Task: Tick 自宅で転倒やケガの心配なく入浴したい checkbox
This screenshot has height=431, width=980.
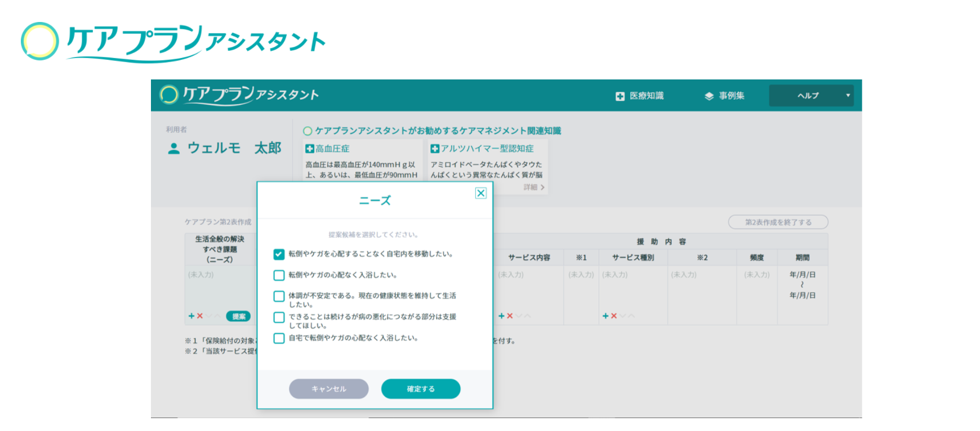Action: point(279,339)
